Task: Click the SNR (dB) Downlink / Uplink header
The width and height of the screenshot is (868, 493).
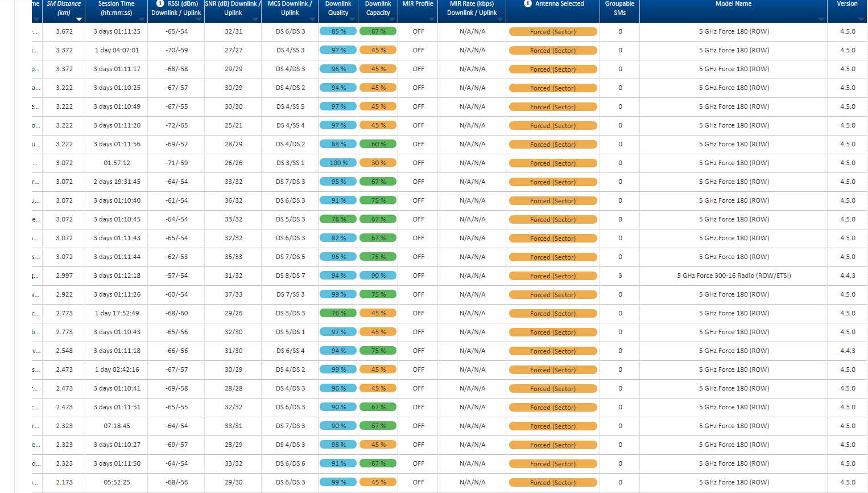Action: (233, 8)
